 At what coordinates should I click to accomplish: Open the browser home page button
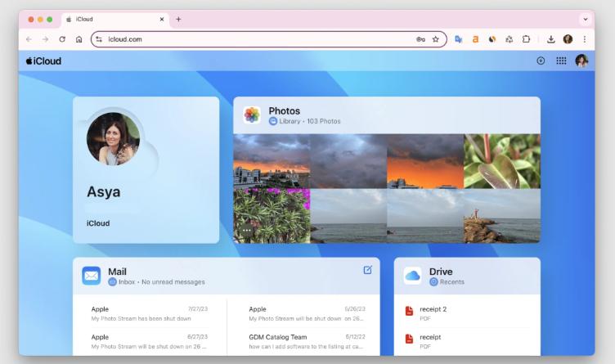coord(79,39)
